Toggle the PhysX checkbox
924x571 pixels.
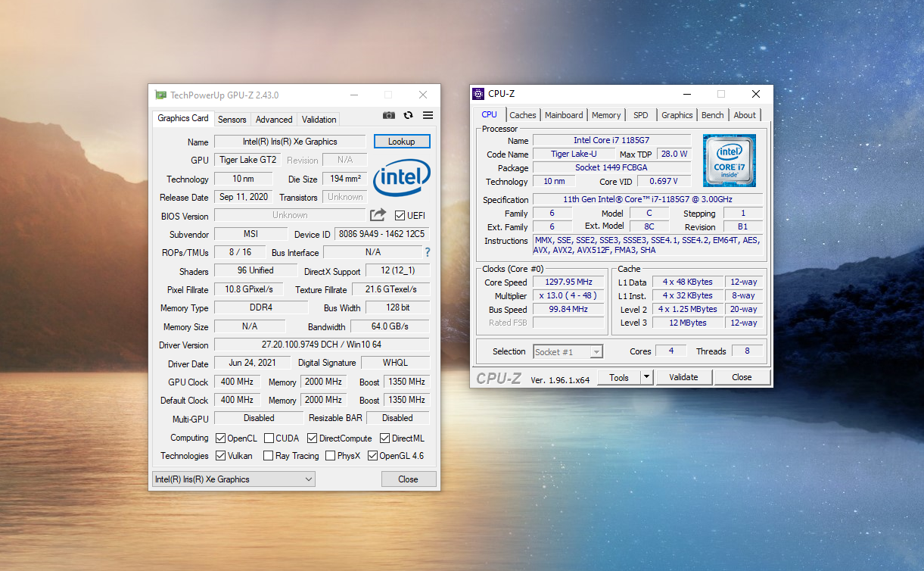pos(330,455)
